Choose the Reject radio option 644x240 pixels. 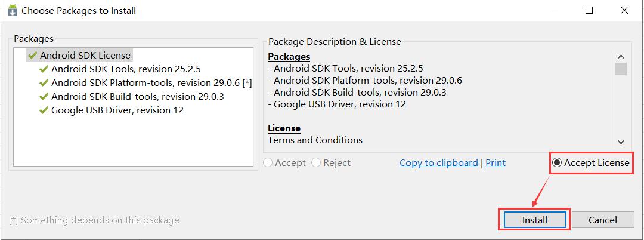coord(316,163)
